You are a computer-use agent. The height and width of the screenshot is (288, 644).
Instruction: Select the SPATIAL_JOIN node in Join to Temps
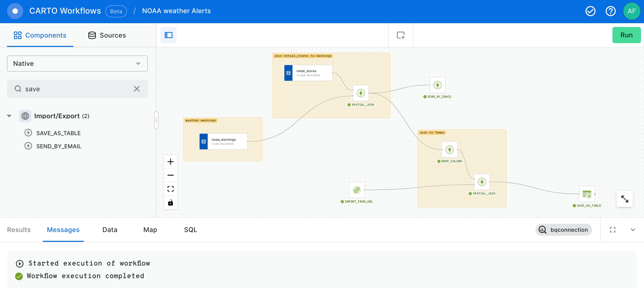tap(482, 182)
